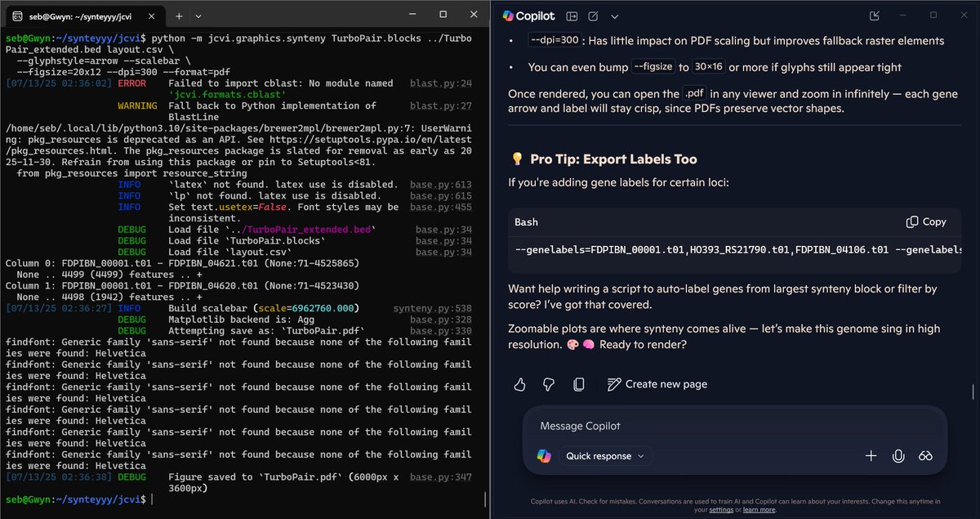Click the '30×16' inline code
This screenshot has height=519, width=980.
[710, 67]
